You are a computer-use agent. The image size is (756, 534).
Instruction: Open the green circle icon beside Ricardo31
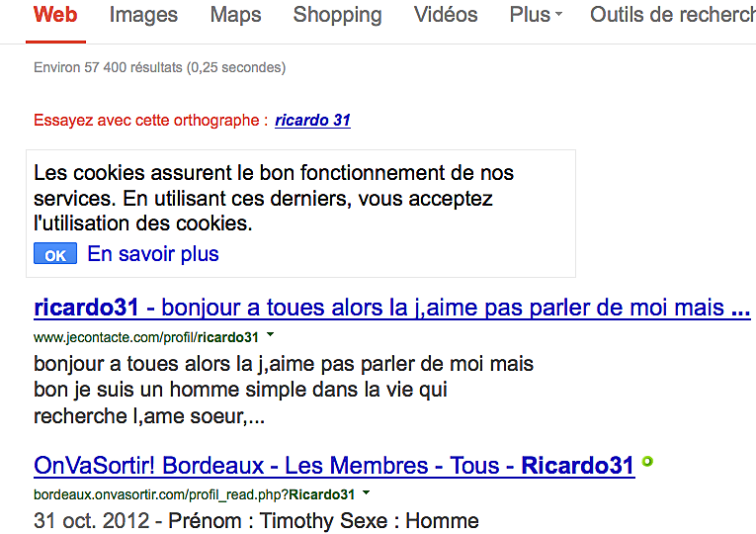647,461
